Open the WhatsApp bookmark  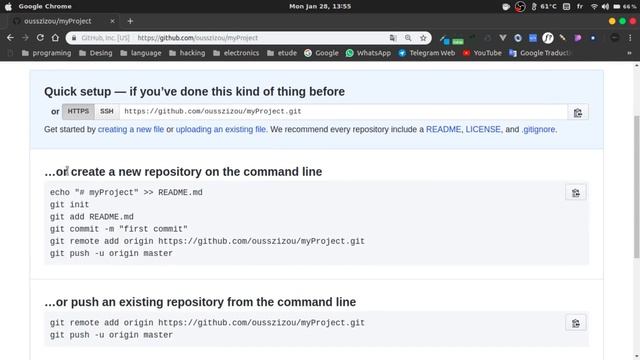(x=368, y=53)
